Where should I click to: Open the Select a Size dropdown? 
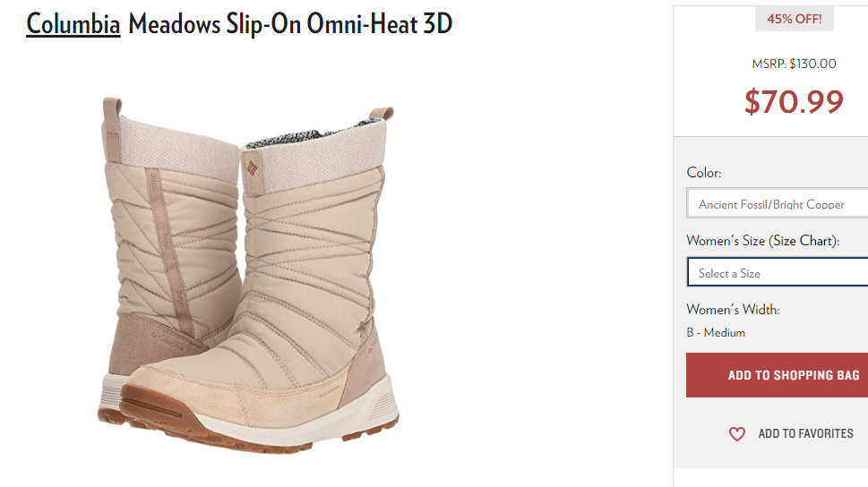pyautogui.click(x=778, y=272)
